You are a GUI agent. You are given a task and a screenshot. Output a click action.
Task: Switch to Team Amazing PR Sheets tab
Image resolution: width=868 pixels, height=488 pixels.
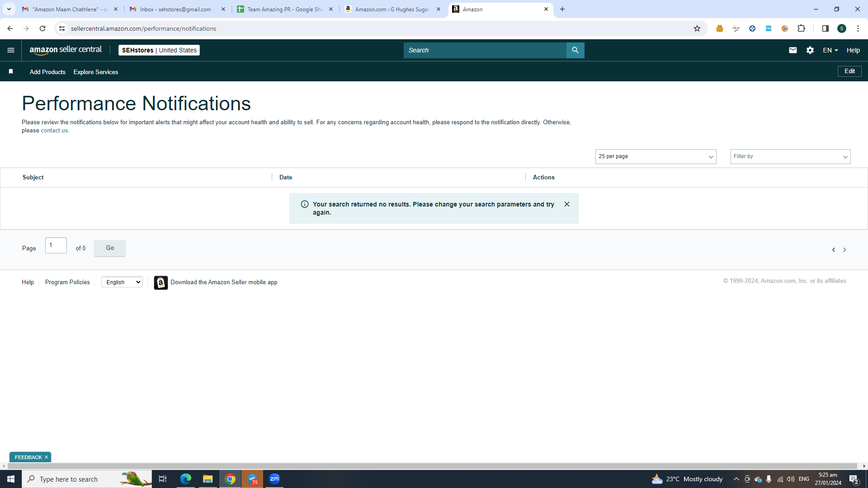point(285,9)
